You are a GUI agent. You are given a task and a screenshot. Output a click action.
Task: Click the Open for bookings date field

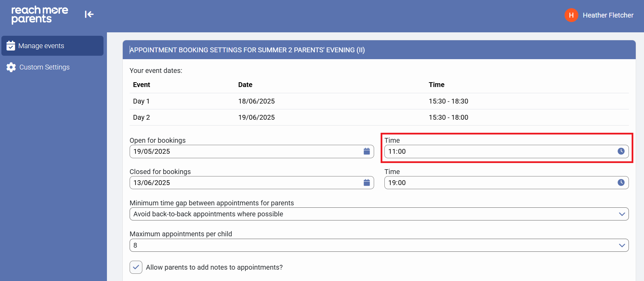click(244, 151)
